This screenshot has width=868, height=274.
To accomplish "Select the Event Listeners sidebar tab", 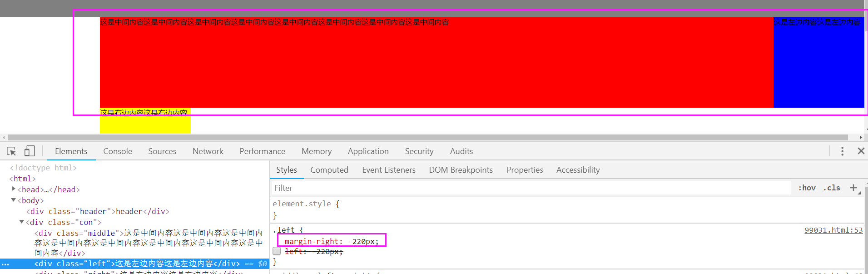I will (389, 170).
